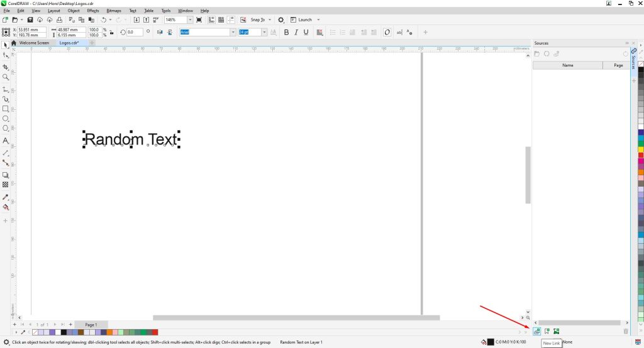
Task: Toggle the Edit text ab| button
Action: [x=399, y=32]
